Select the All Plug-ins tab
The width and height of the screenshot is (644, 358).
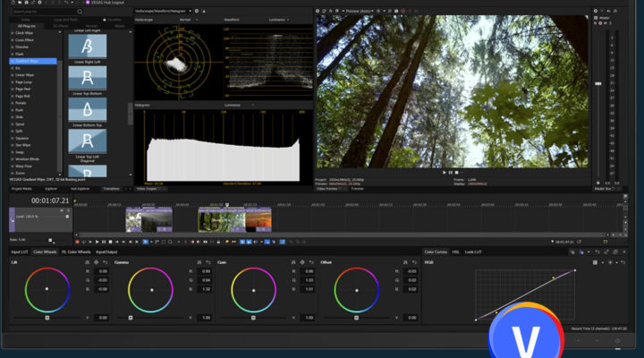(27, 26)
